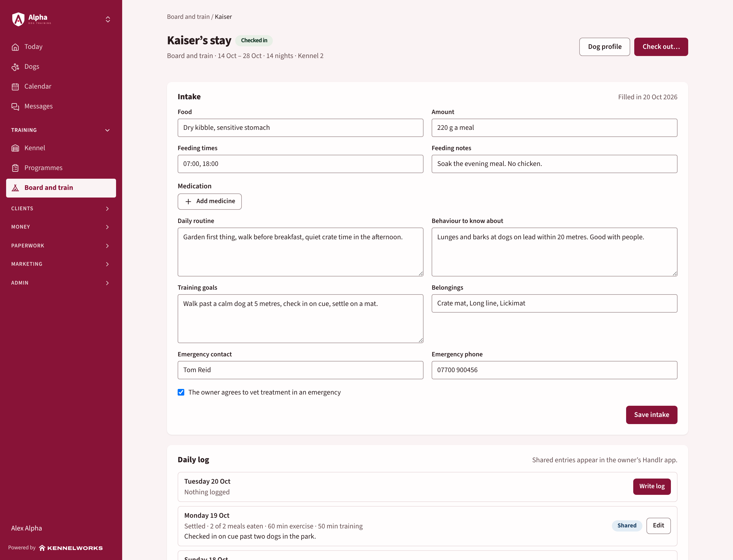Open the Calendar menu item

[61, 86]
